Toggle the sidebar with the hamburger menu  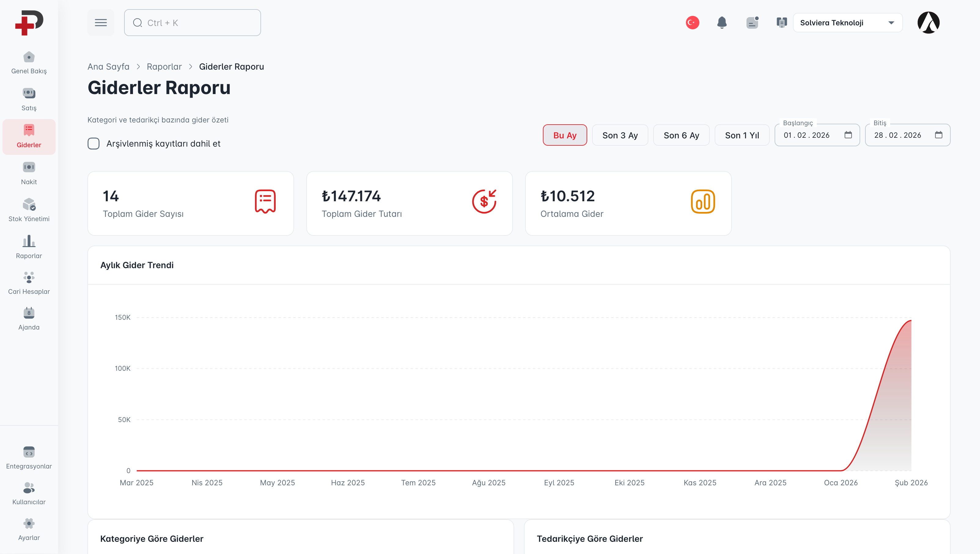[x=101, y=23]
